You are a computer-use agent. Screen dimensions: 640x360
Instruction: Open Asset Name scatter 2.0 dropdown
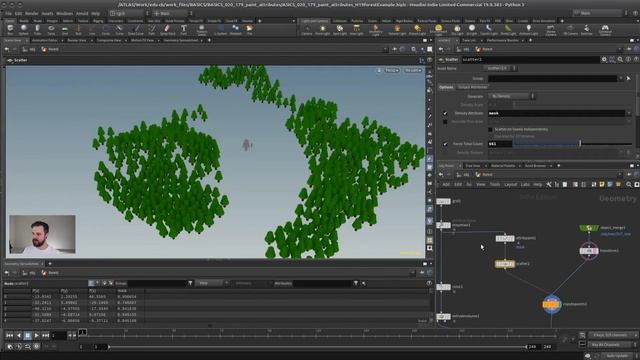tap(501, 68)
